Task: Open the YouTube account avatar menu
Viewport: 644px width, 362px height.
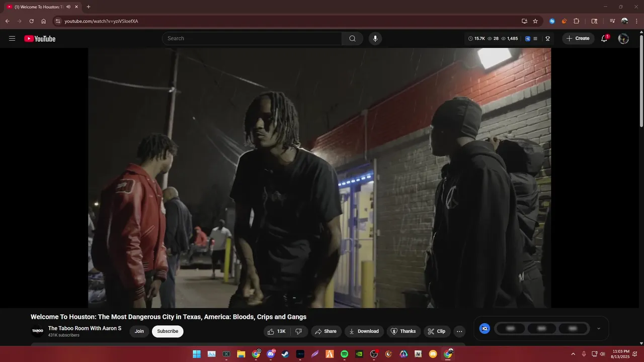Action: (x=623, y=38)
